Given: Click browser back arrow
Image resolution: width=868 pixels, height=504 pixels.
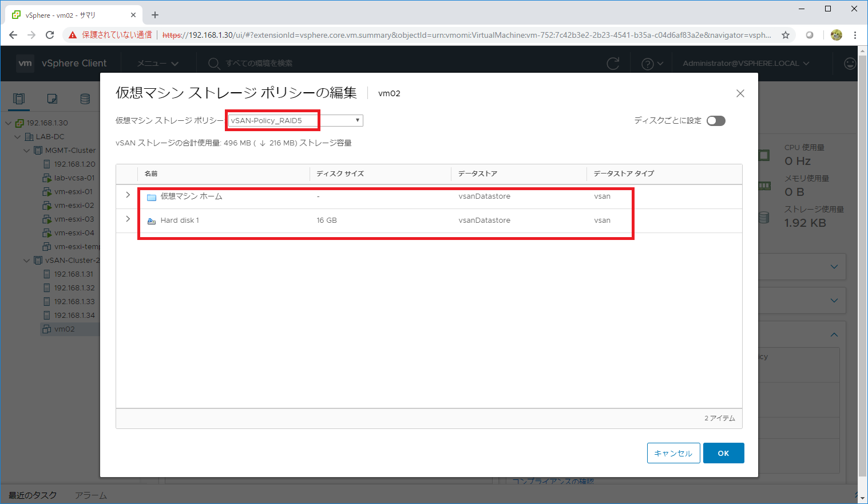Looking at the screenshot, I should [13, 35].
